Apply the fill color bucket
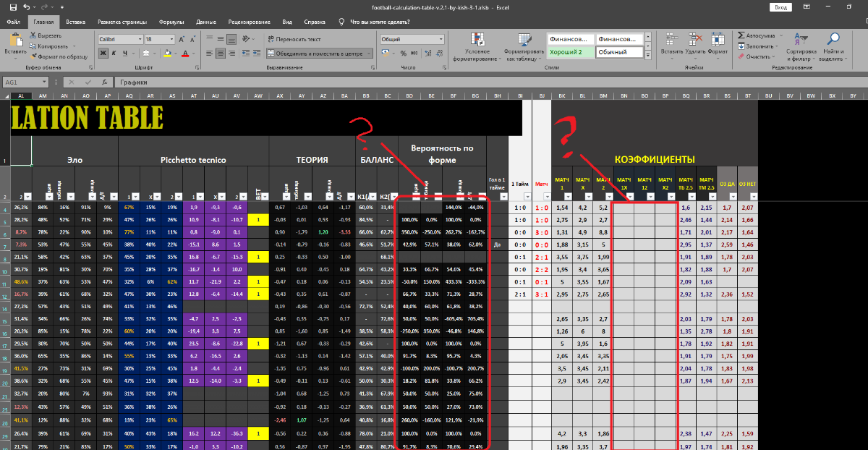This screenshot has height=450, width=868. tap(167, 53)
